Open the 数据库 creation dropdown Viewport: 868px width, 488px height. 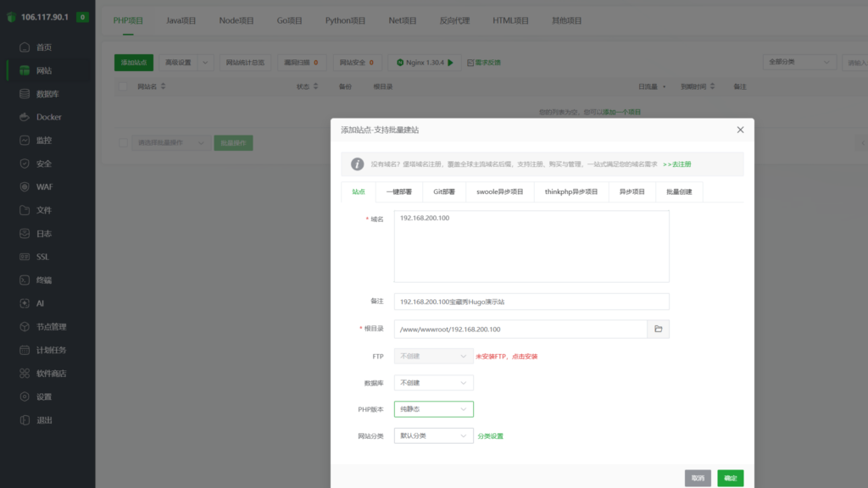coord(433,383)
